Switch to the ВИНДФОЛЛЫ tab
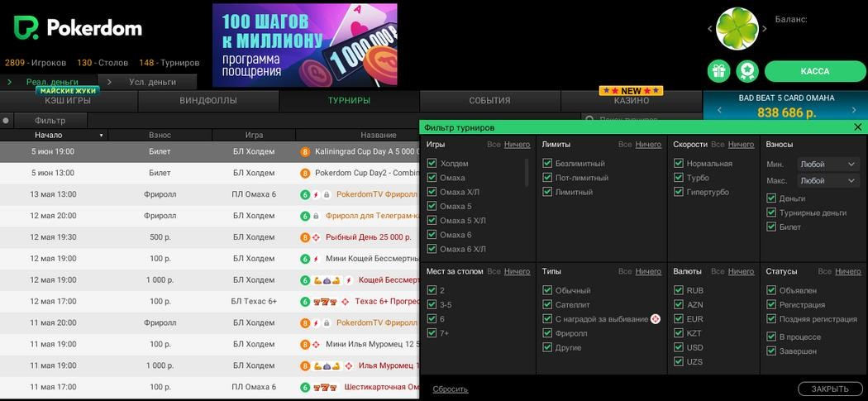This screenshot has width=868, height=401. pos(208,101)
